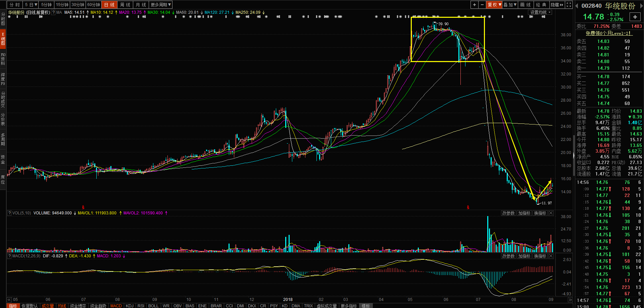Go to previous stock using left arrow
Viewport: 644px width, 308px height.
577,6
